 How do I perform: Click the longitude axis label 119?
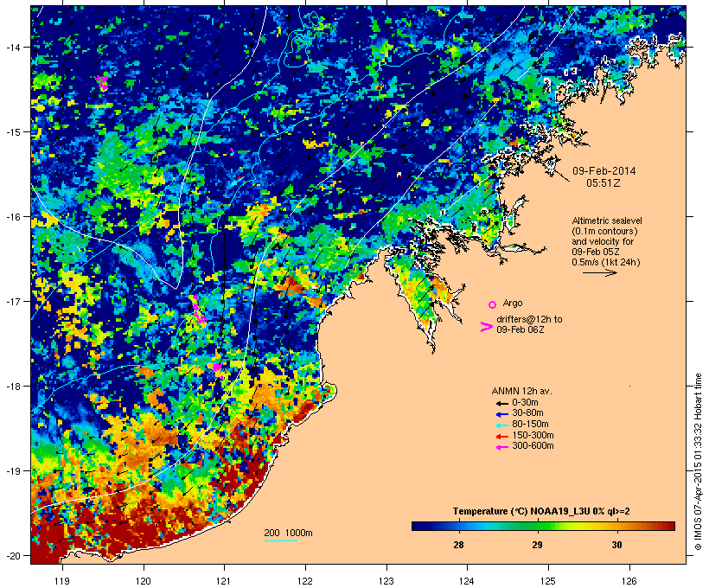[62, 581]
